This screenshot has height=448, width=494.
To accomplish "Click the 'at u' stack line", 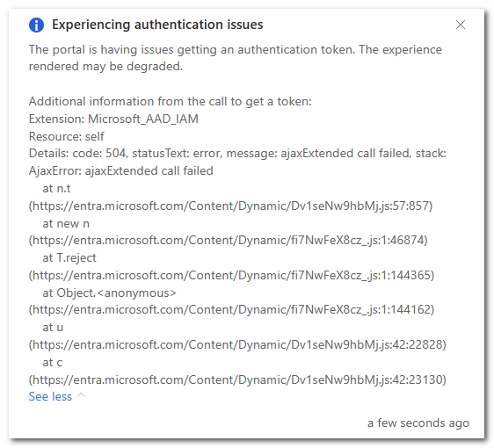I will [x=53, y=328].
